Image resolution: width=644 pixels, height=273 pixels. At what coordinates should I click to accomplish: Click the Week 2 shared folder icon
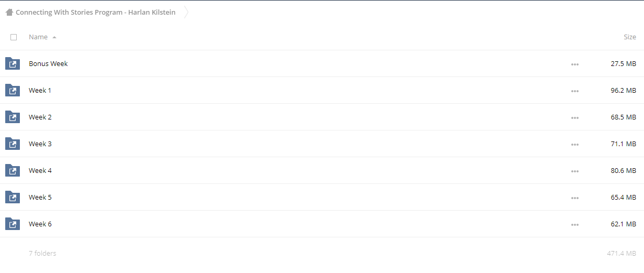(x=13, y=117)
